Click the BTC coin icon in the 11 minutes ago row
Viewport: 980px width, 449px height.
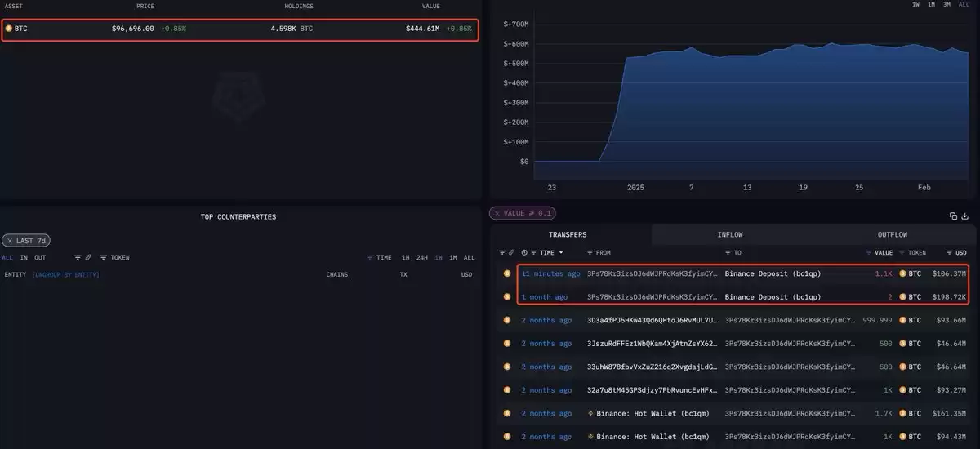tap(507, 274)
